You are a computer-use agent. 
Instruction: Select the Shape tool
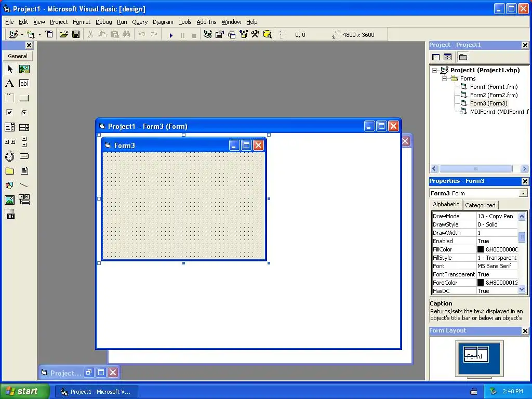pos(10,185)
